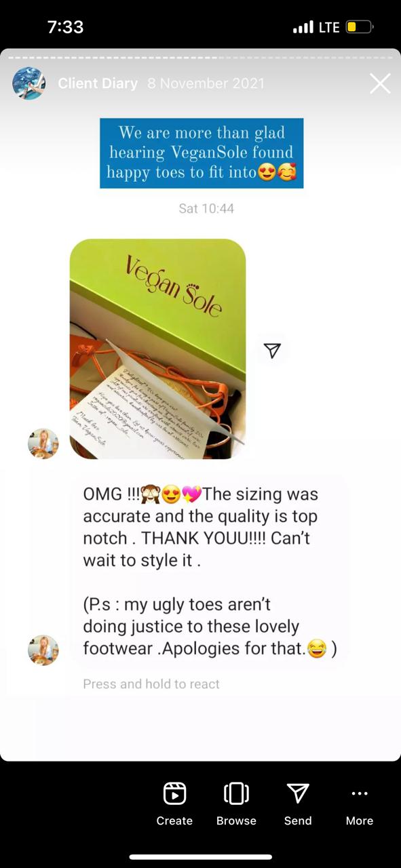Tap the home indicator bar at bottom

pos(201,857)
